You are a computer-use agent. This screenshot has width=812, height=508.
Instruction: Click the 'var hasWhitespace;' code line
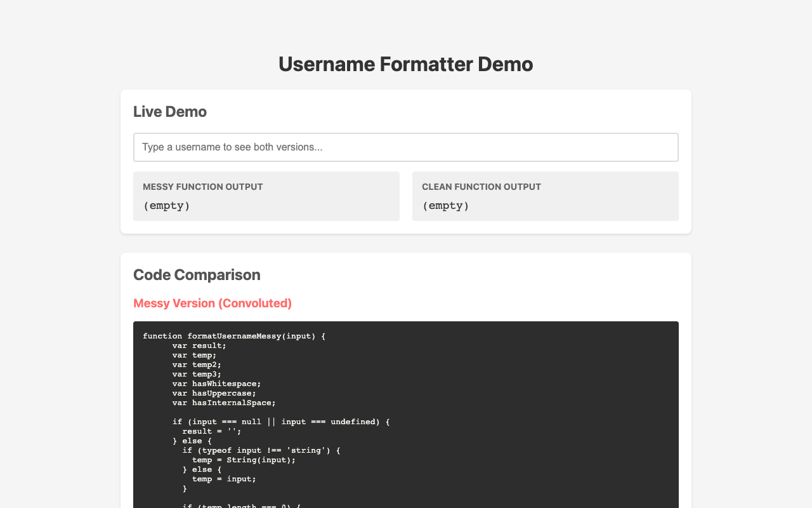coord(217,384)
